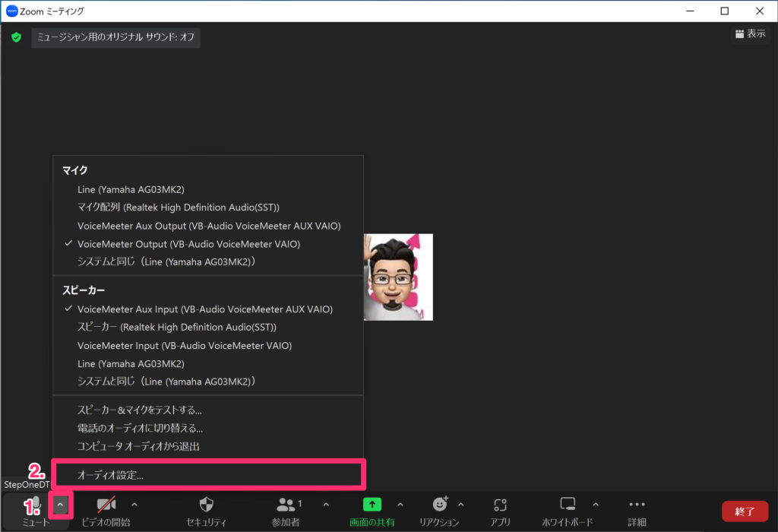This screenshot has width=778, height=532.
Task: Expand the share screen options arrow
Action: 400,505
